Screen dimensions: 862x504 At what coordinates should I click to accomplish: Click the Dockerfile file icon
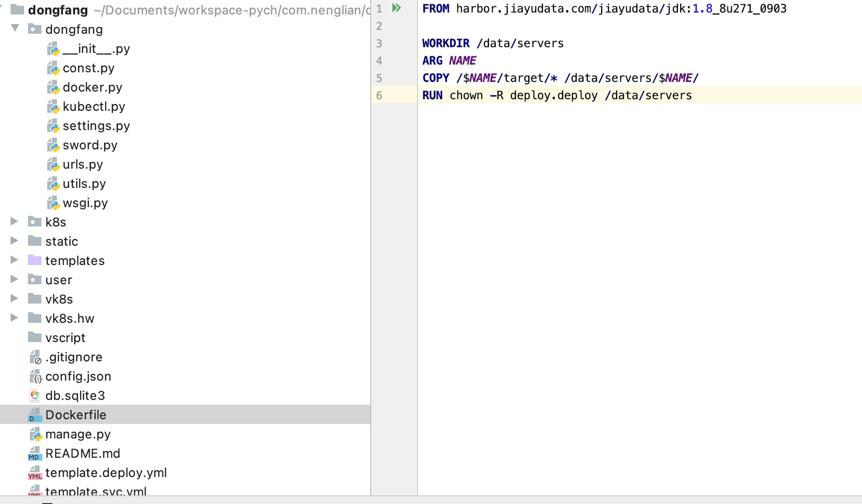click(35, 415)
